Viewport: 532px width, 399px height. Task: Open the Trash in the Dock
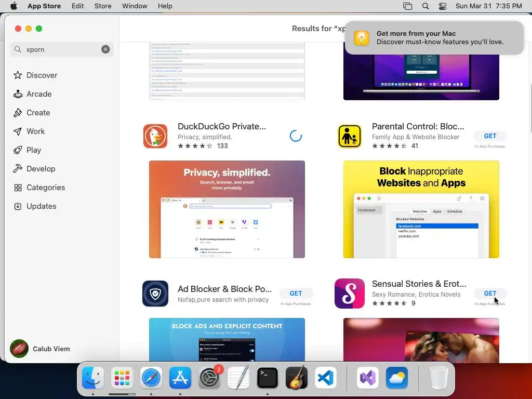(x=439, y=378)
